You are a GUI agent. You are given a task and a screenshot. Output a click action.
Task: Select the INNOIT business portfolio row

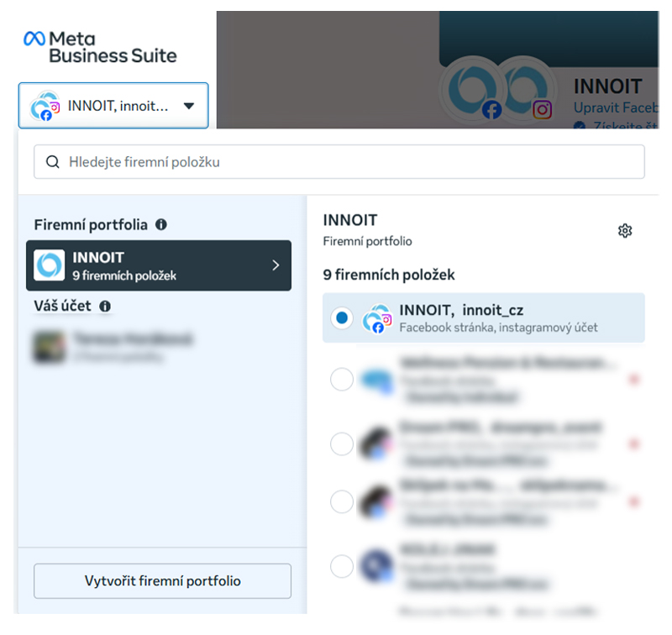[159, 265]
